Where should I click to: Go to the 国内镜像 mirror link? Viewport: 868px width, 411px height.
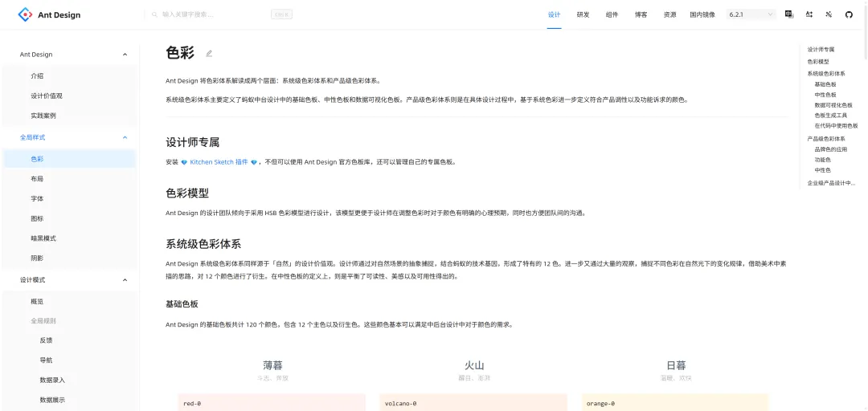click(702, 15)
